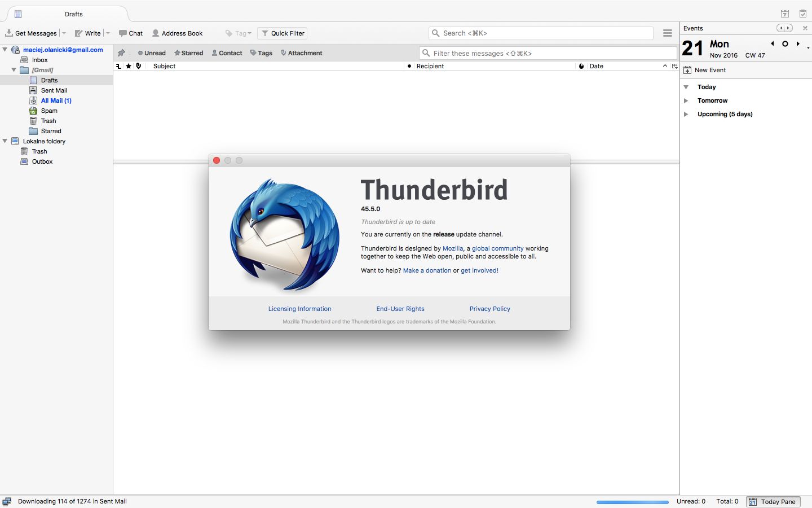812x508 pixels.
Task: Open End-User Rights link
Action: (400, 309)
